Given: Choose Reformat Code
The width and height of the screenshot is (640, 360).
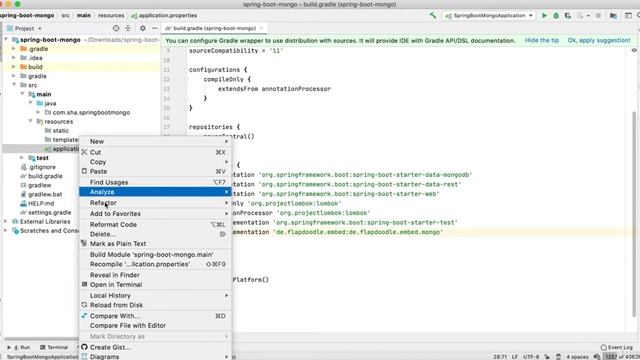Looking at the screenshot, I should click(155, 225).
